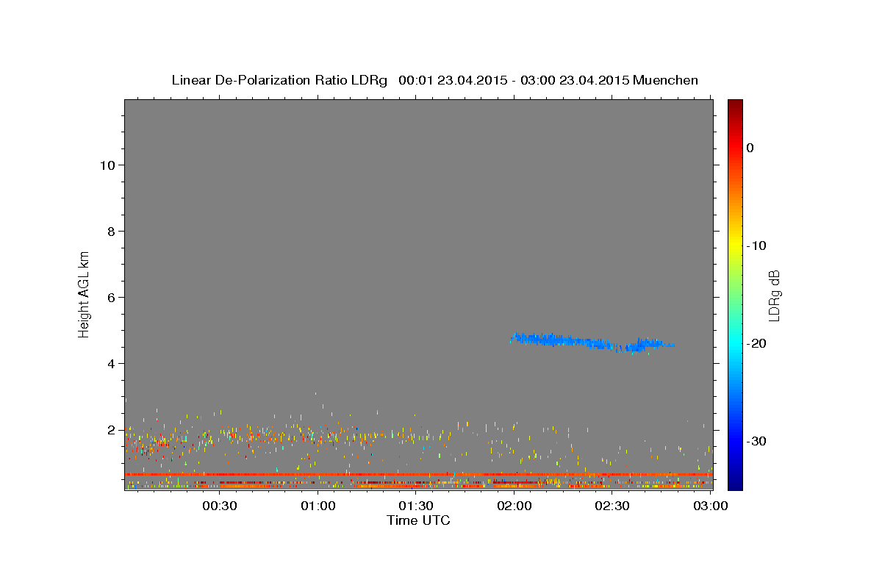882x588 pixels.
Task: Click the 01:30 time tick label
Action: click(x=416, y=506)
